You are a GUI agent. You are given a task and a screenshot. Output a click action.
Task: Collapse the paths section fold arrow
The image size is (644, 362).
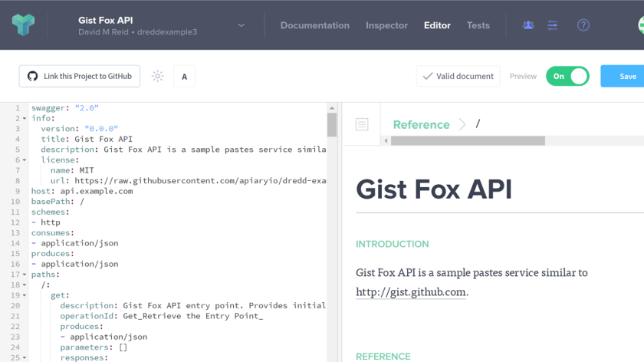25,275
